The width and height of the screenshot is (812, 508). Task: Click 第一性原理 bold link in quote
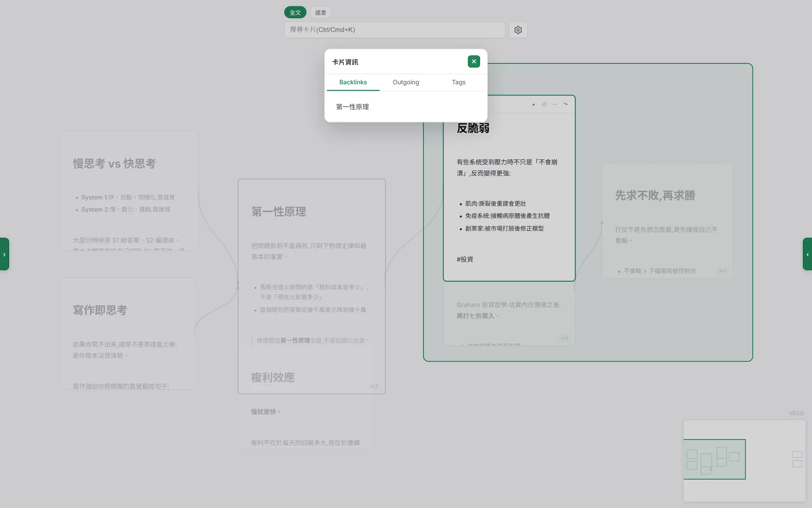point(295,340)
